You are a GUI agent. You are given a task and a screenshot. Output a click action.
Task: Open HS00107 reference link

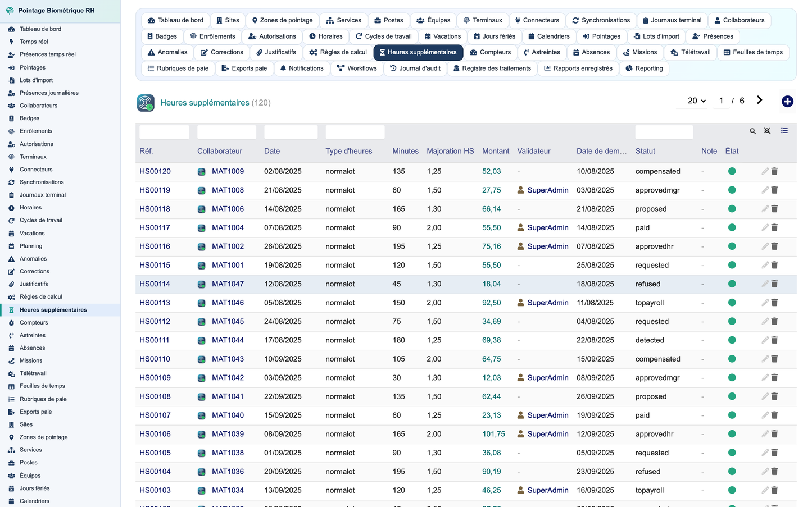tap(155, 415)
